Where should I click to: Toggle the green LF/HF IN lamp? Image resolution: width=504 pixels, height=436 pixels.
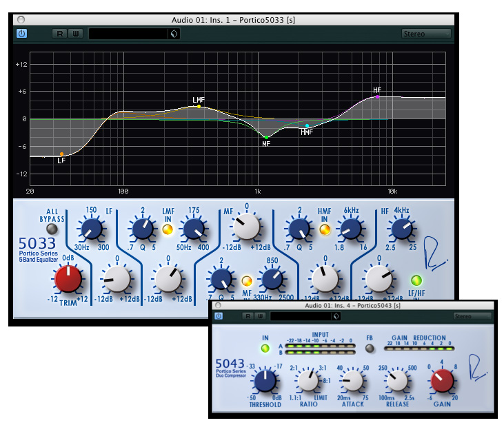[x=416, y=280]
